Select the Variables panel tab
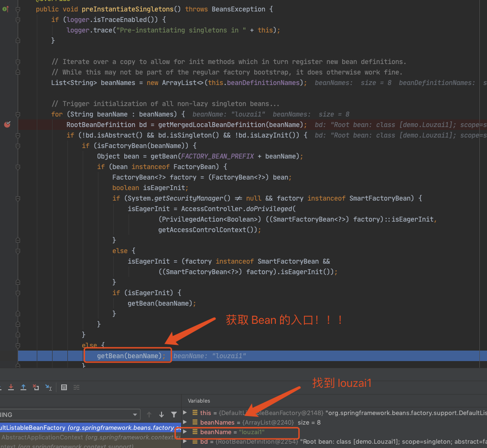The height and width of the screenshot is (448, 487). pyautogui.click(x=199, y=401)
